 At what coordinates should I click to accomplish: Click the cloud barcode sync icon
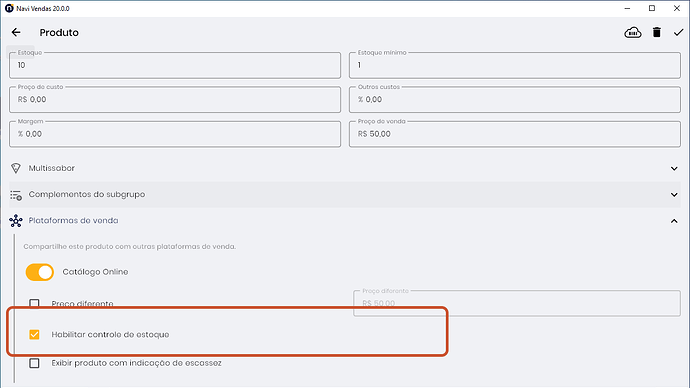pos(633,33)
